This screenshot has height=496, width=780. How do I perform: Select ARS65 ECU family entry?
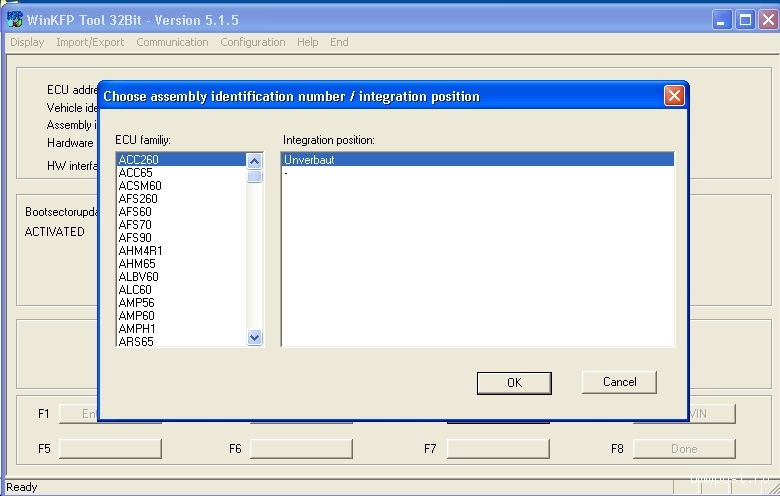tap(135, 342)
